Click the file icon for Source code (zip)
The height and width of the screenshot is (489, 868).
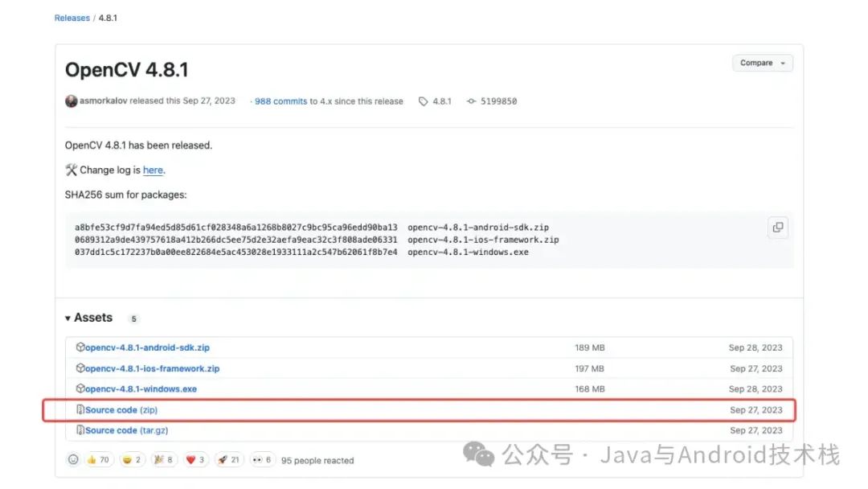80,410
